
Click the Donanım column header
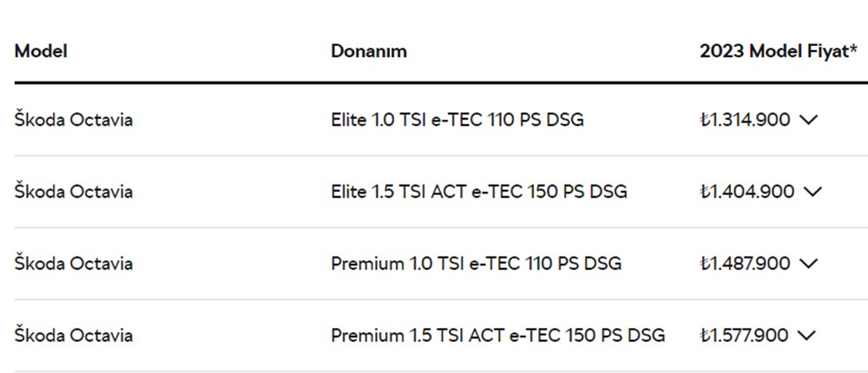point(369,51)
